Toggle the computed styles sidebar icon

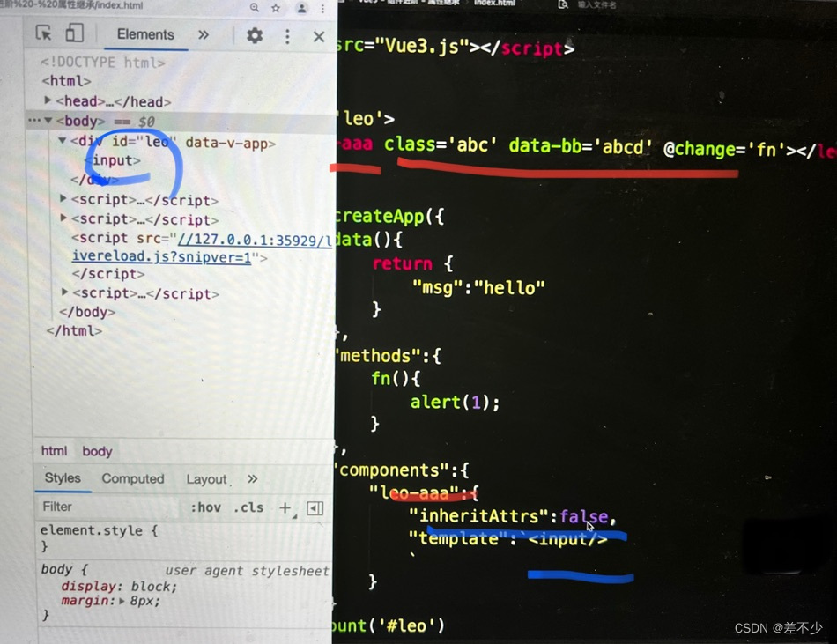tap(315, 508)
